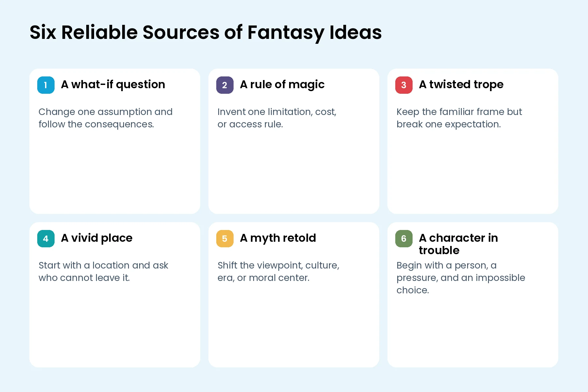Click empty area of the myth retold card
This screenshot has width=588, height=392.
pyautogui.click(x=294, y=327)
